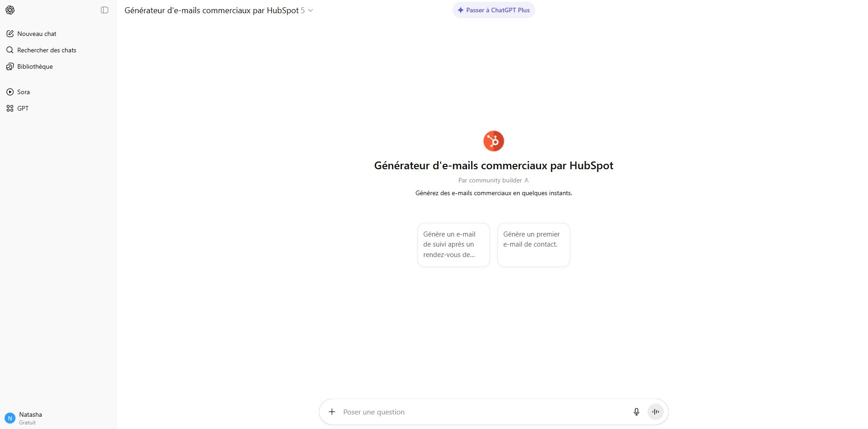Select the premier e-mail de contact suggestion

[x=534, y=245]
